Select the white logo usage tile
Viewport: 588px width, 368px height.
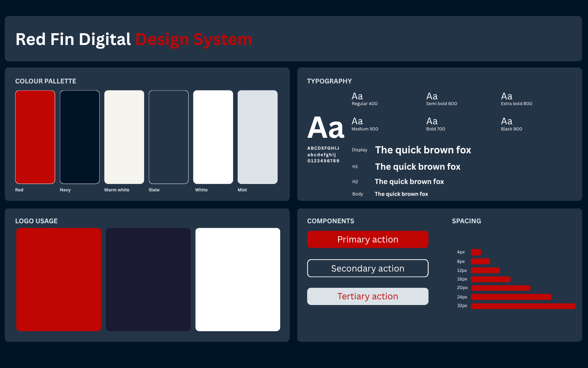pos(238,279)
